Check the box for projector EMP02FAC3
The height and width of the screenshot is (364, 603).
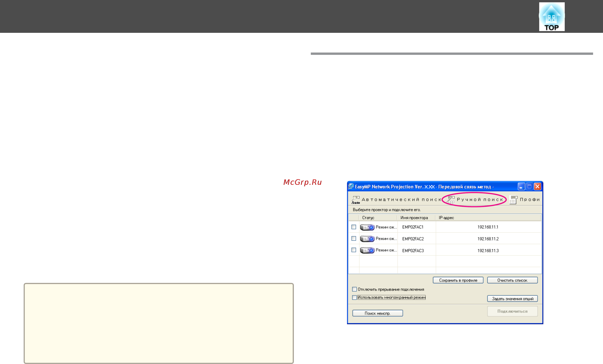click(x=354, y=250)
